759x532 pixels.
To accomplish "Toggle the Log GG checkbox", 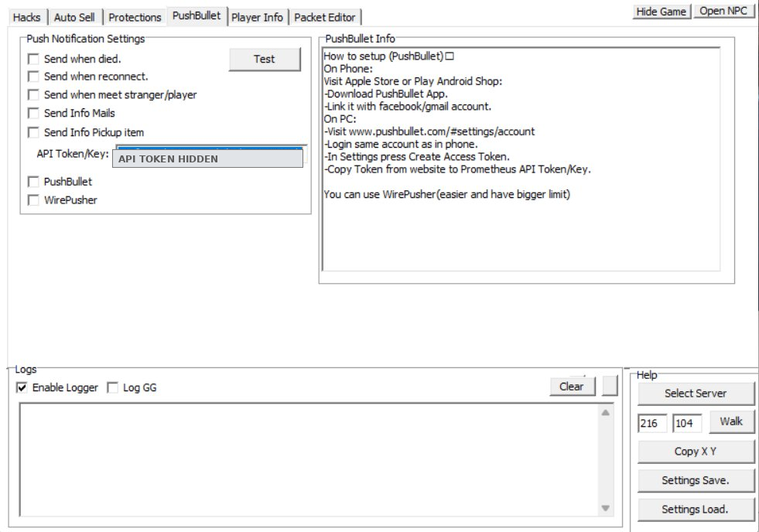I will pos(112,387).
